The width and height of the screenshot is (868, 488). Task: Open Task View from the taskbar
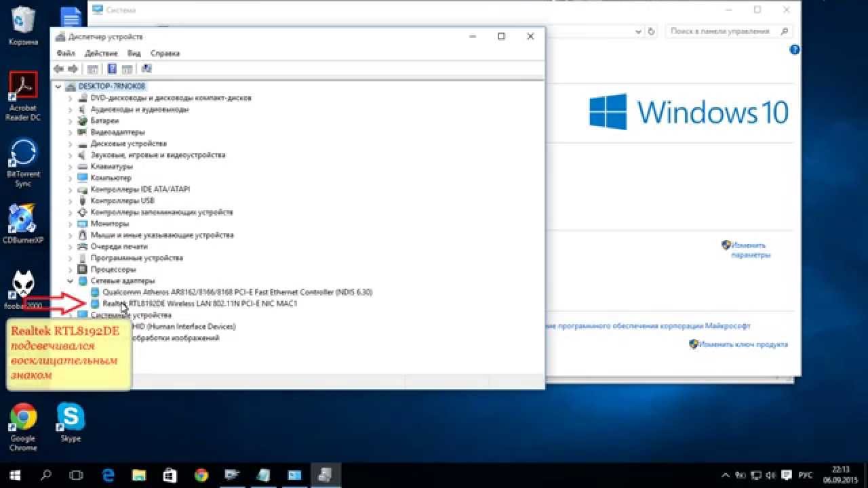coord(77,474)
